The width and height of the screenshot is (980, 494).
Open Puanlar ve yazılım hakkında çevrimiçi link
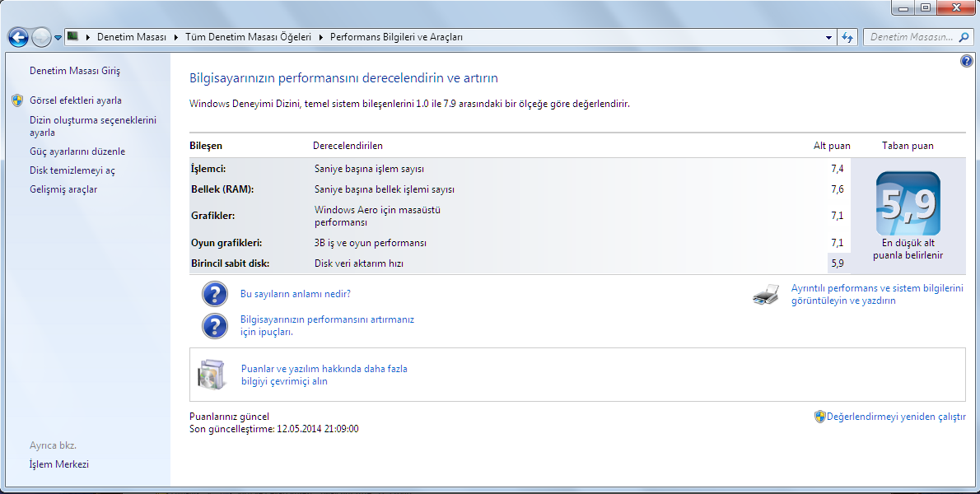tap(324, 375)
